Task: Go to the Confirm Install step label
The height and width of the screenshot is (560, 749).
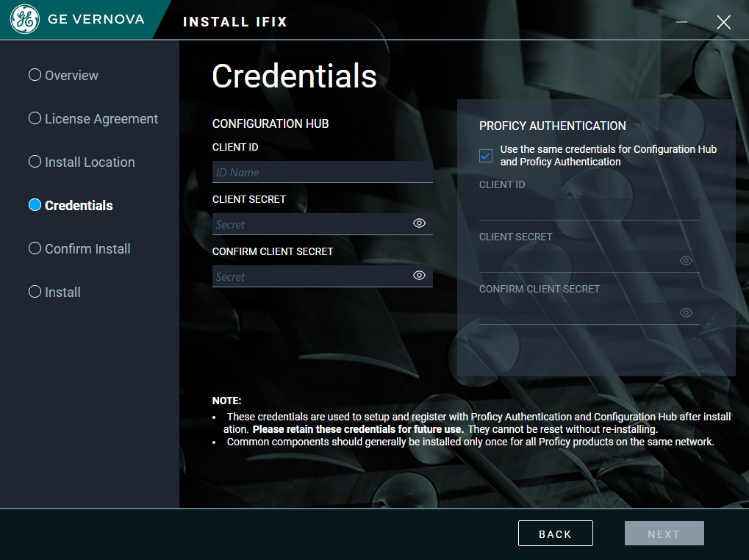Action: click(87, 248)
